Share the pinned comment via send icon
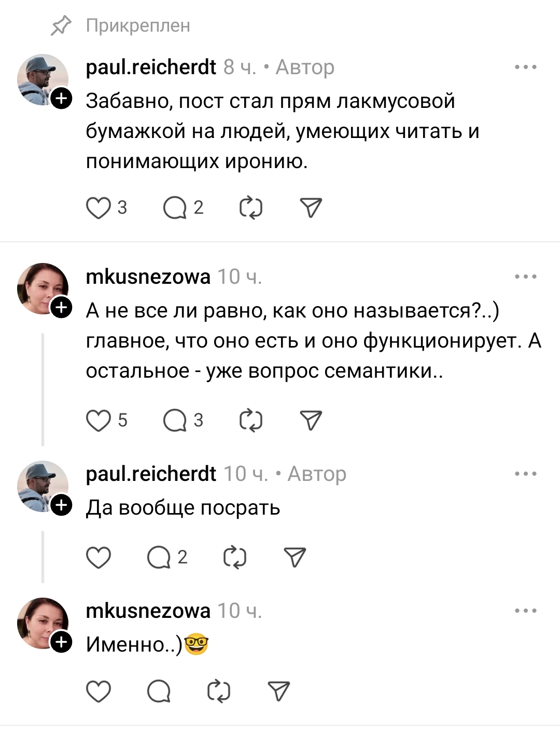The width and height of the screenshot is (560, 732). pos(311,209)
